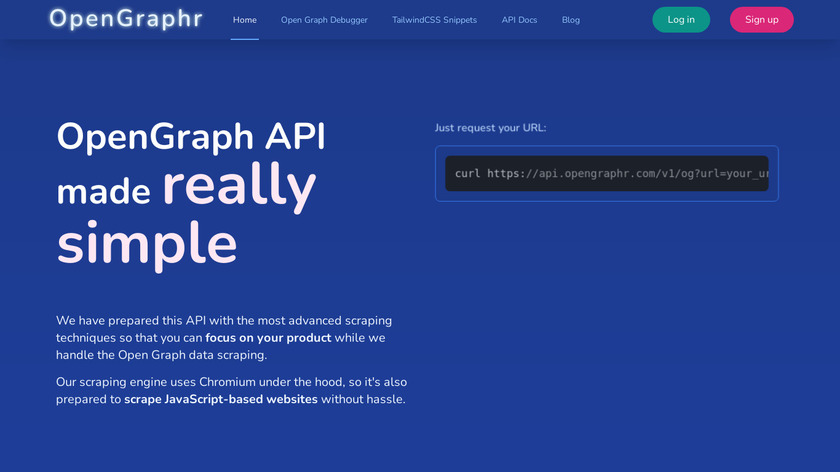Select the curl command code box

click(x=606, y=174)
